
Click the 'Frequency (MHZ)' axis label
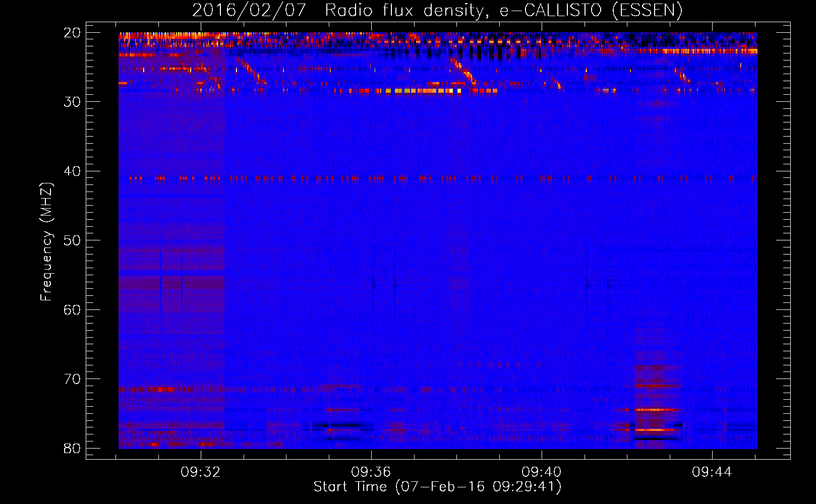46,242
